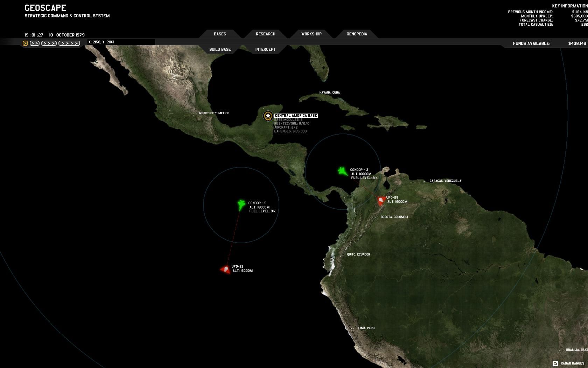The width and height of the screenshot is (588, 368).
Task: Click the UFO-28 red marker
Action: click(381, 200)
